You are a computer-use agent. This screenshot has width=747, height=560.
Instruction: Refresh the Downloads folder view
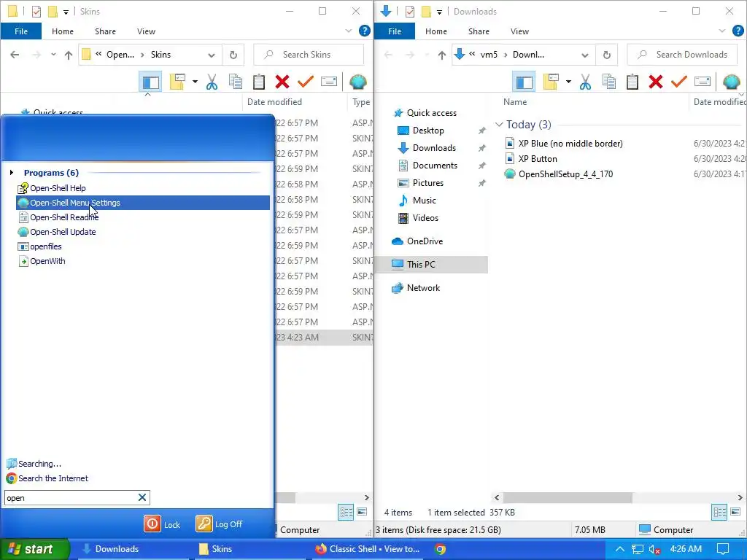coord(606,55)
